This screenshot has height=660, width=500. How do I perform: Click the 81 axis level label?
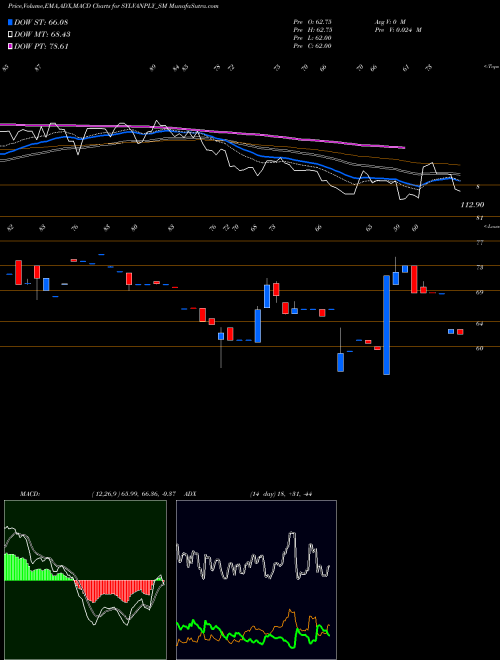[x=479, y=218]
